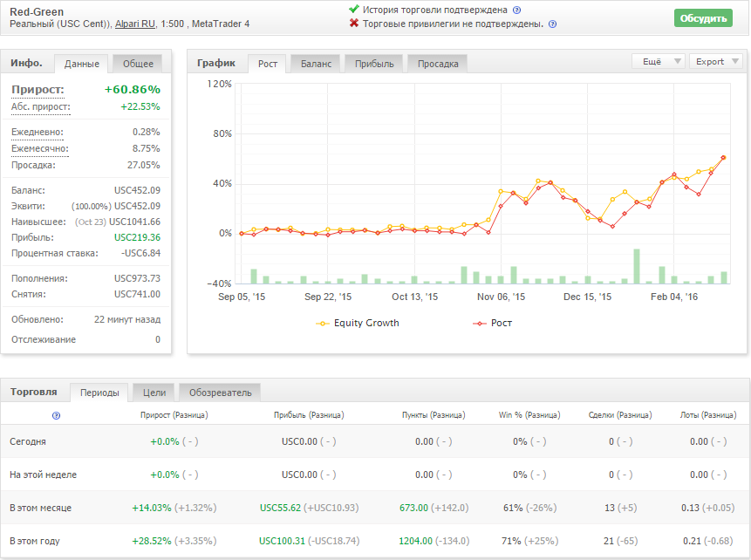Open the Обозреватель tab
The image size is (751, 560).
click(220, 393)
